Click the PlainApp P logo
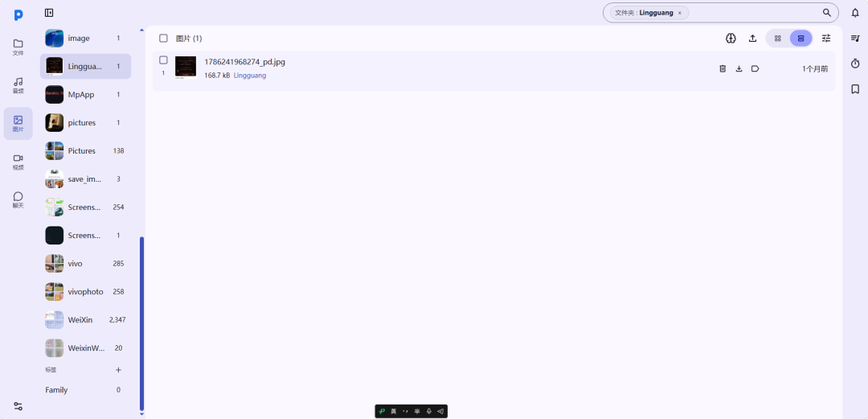This screenshot has width=868, height=419. pyautogui.click(x=18, y=15)
